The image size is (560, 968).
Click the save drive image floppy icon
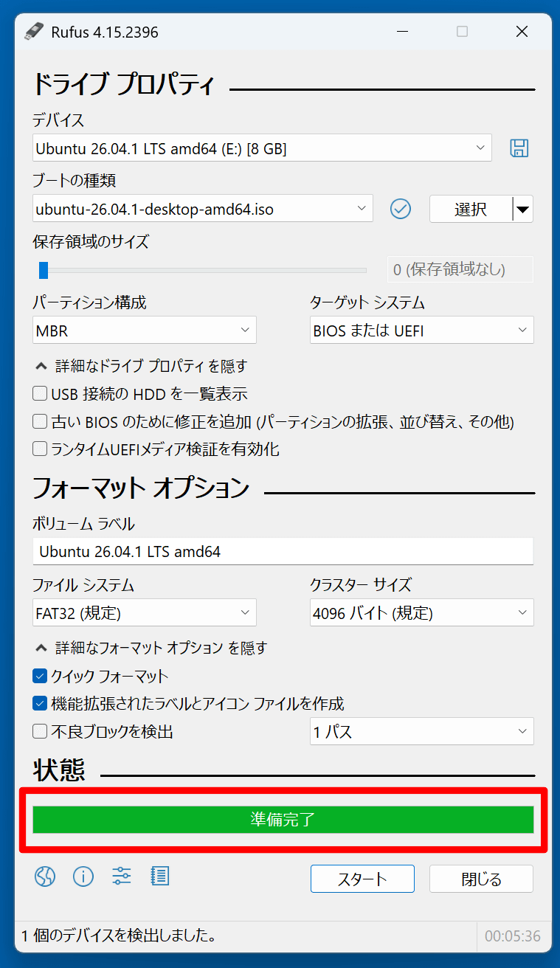[519, 148]
